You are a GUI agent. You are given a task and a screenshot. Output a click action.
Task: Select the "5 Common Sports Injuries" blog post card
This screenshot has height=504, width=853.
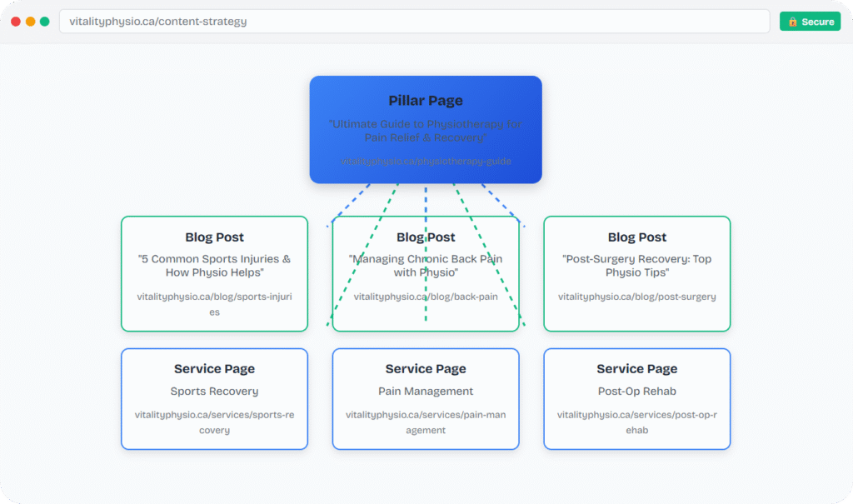pos(214,274)
